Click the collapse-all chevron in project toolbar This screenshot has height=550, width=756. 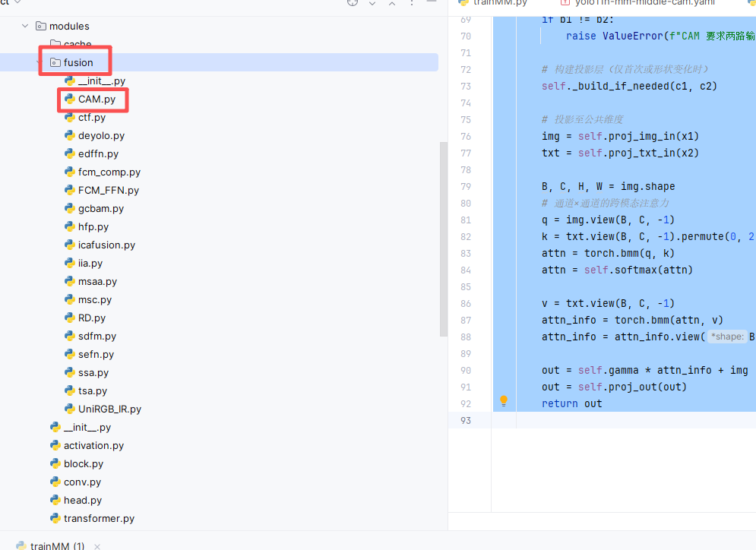pos(392,3)
